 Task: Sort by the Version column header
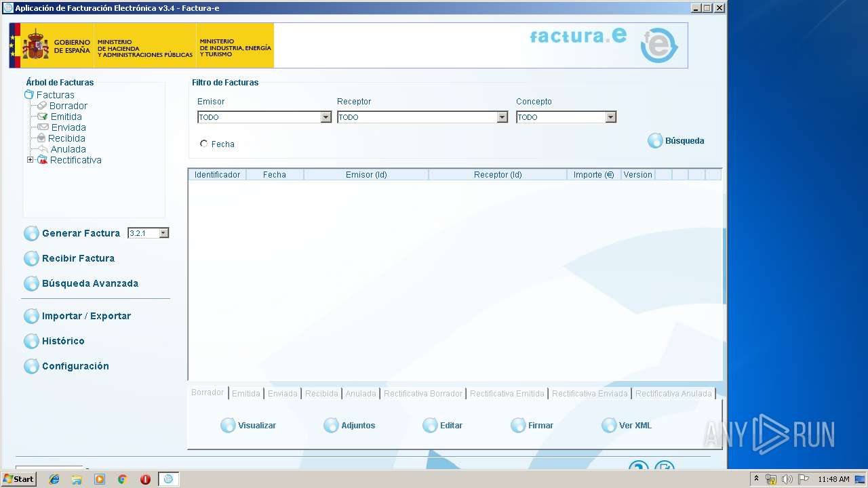[x=637, y=175]
